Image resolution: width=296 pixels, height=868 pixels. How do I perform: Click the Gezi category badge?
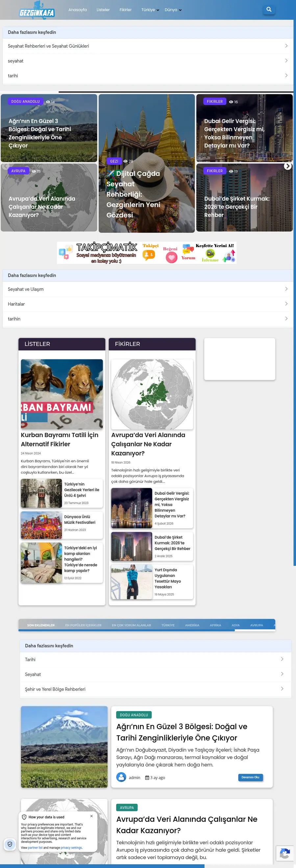[114, 161]
